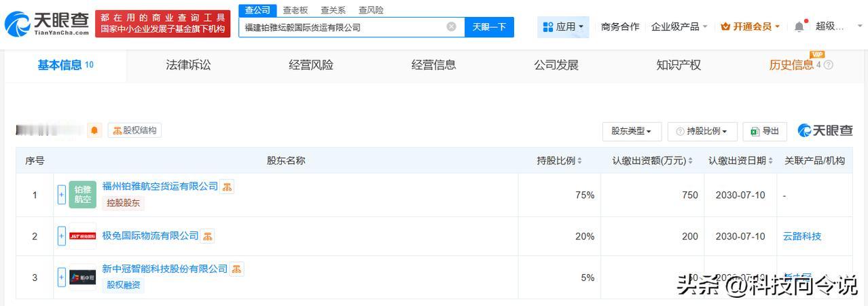Click the 关联产品/机构 column header
The image size is (868, 306).
814,161
